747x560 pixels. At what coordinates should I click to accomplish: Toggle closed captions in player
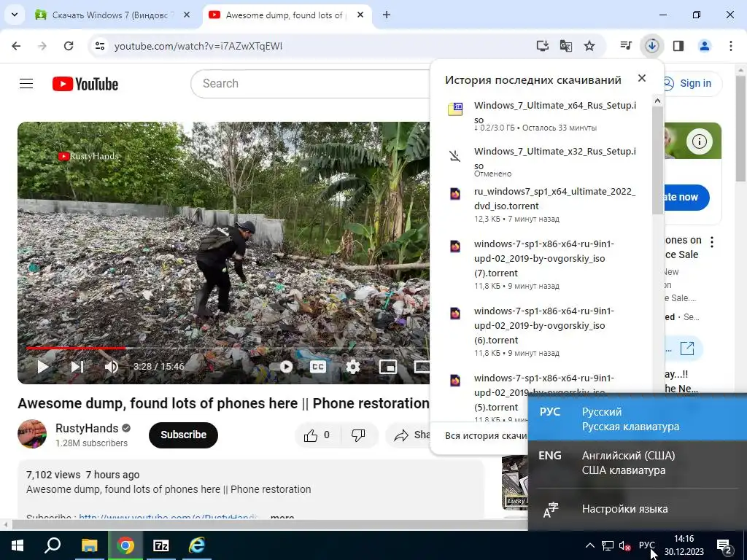318,366
